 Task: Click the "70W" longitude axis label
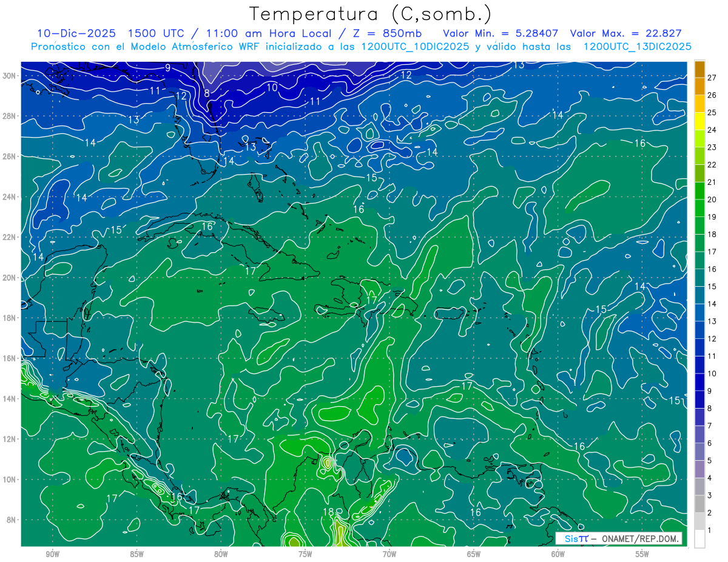click(x=389, y=554)
